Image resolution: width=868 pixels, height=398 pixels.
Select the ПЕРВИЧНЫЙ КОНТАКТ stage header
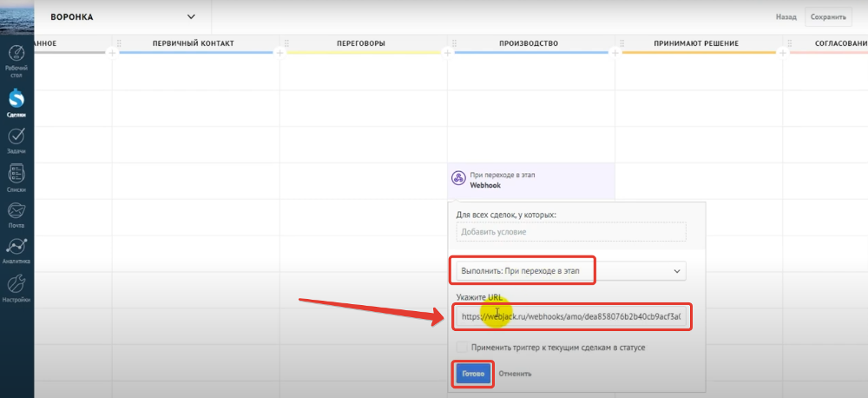(x=194, y=43)
